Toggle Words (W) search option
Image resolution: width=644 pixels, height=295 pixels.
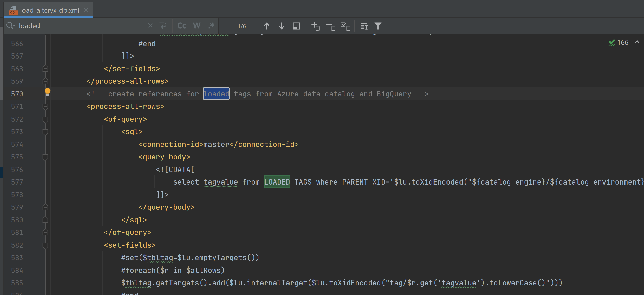[x=196, y=26]
